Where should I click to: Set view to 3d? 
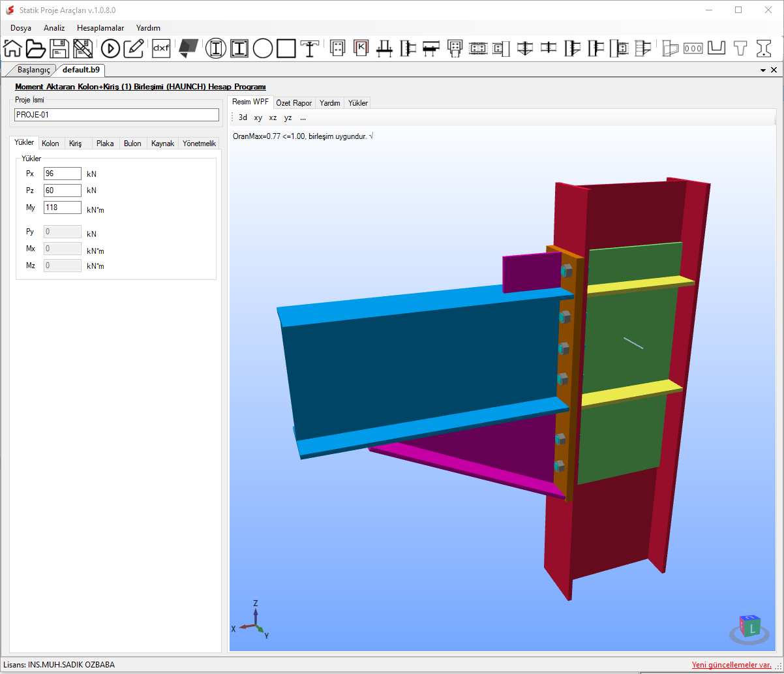click(x=243, y=118)
